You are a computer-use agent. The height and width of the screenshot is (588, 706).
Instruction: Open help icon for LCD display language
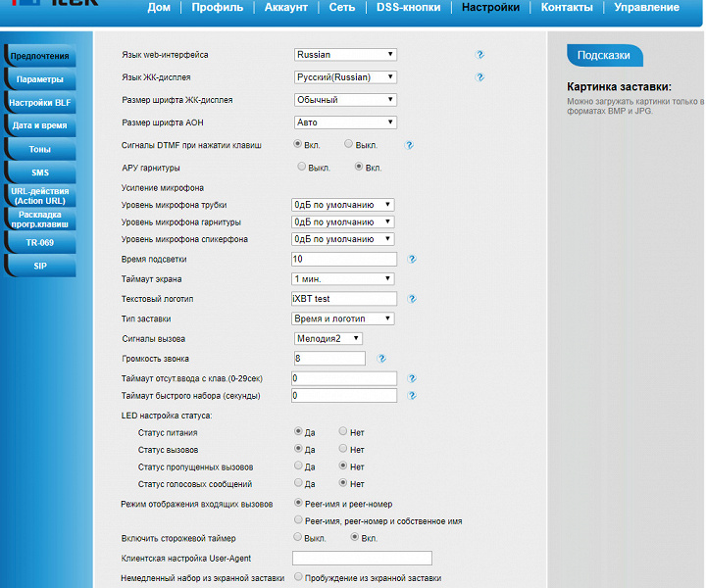coord(479,77)
